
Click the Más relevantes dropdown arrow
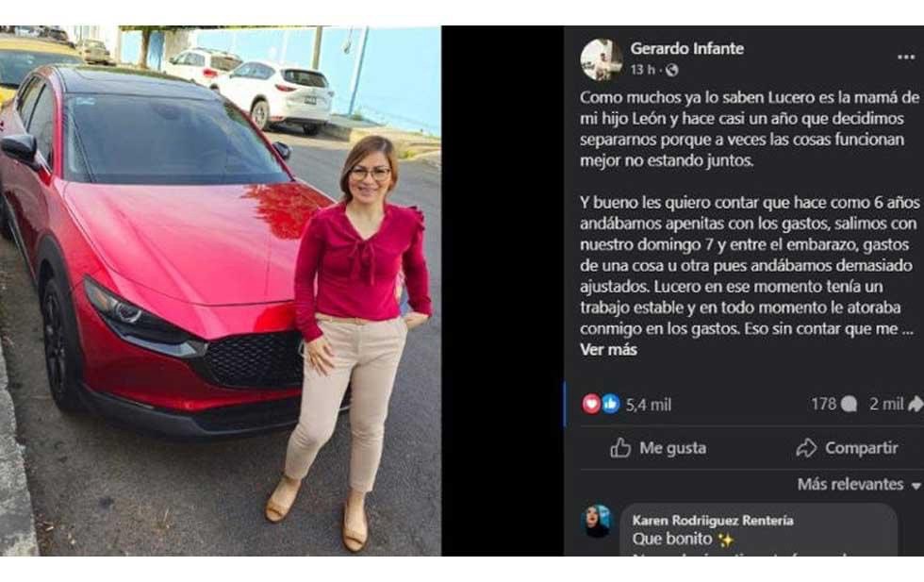[916, 486]
